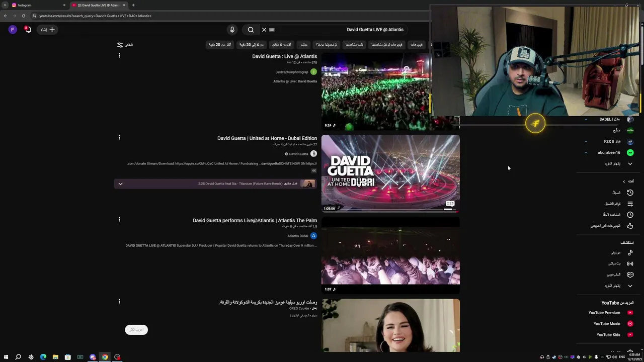
Task: Open the Watch Later clock icon
Action: pos(630,215)
